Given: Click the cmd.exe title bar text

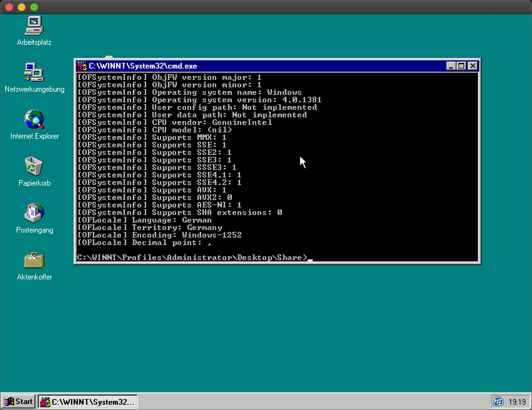Looking at the screenshot, I should [143, 66].
